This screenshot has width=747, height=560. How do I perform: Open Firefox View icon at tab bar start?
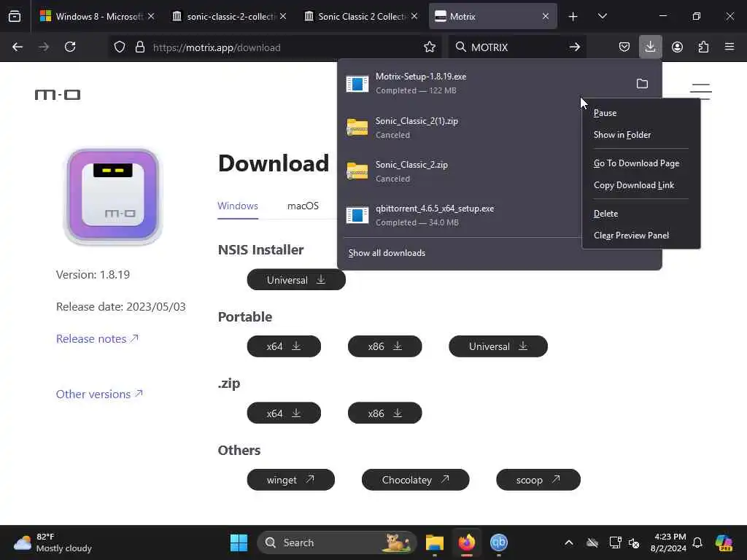tap(15, 16)
